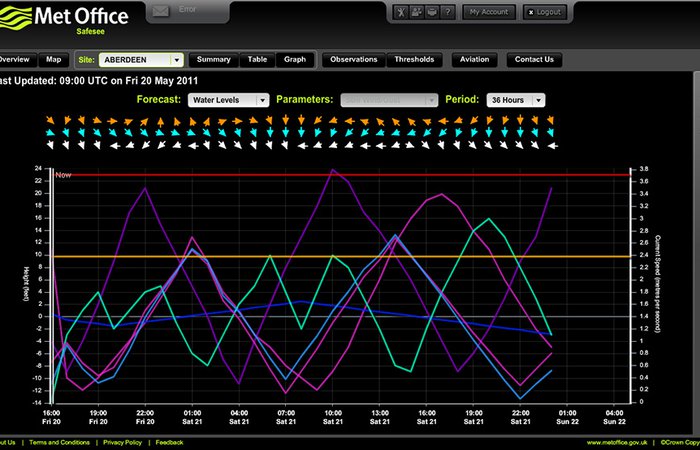Viewport: 700px width, 450px height.
Task: Open the Period 36 Hours dropdown
Action: tap(516, 100)
